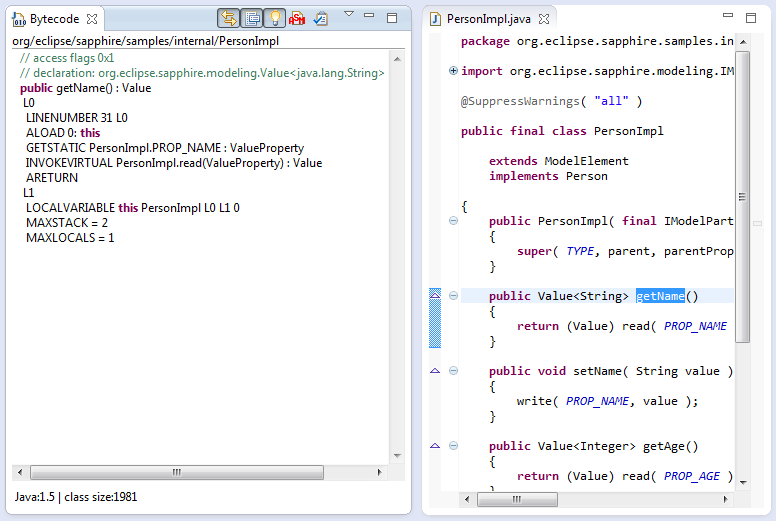Toggle show bytecode for current element only

(251, 18)
